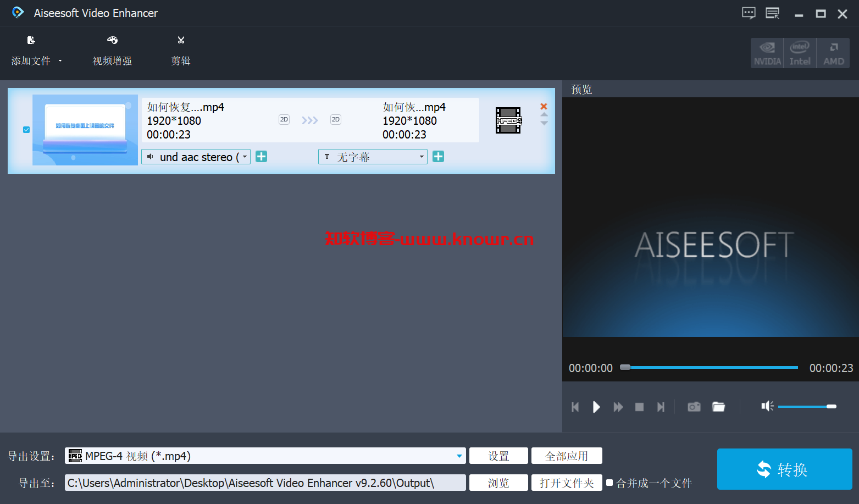Click the output path input field

pos(265,483)
